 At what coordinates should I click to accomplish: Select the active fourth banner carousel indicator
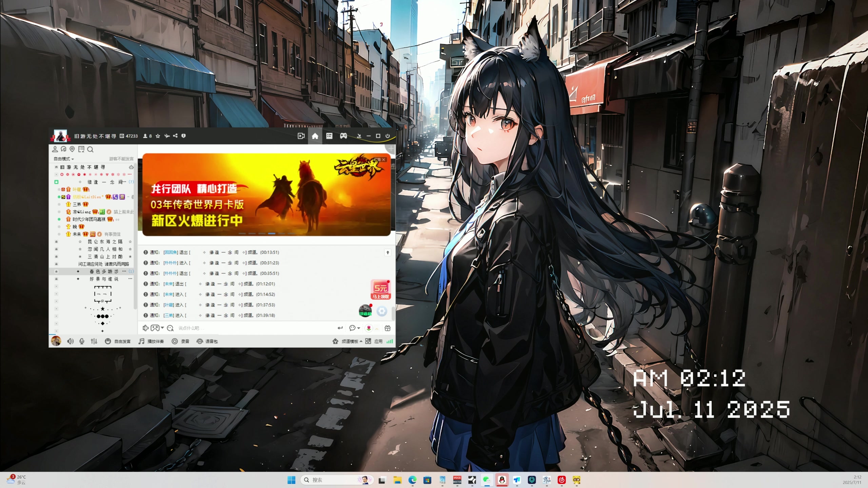pos(272,233)
